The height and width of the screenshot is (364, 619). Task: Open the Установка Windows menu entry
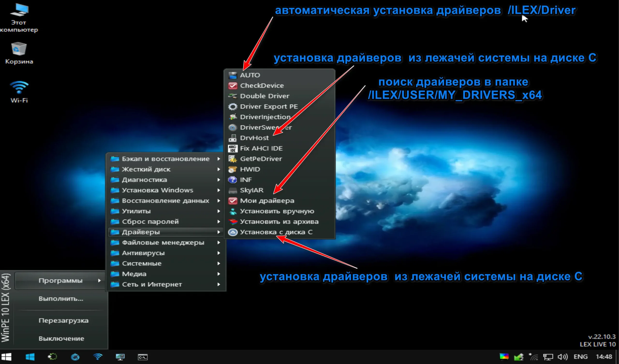[157, 190]
